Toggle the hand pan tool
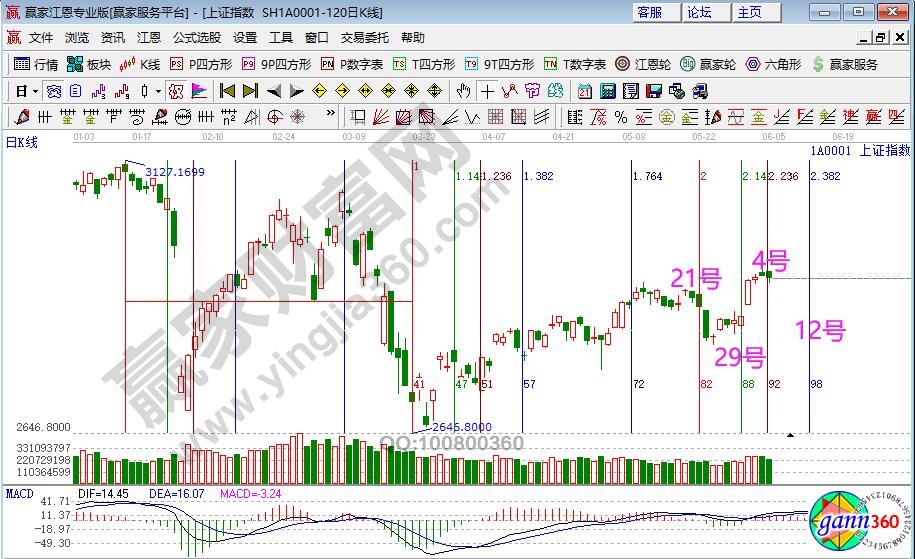Image resolution: width=915 pixels, height=559 pixels. pyautogui.click(x=463, y=90)
